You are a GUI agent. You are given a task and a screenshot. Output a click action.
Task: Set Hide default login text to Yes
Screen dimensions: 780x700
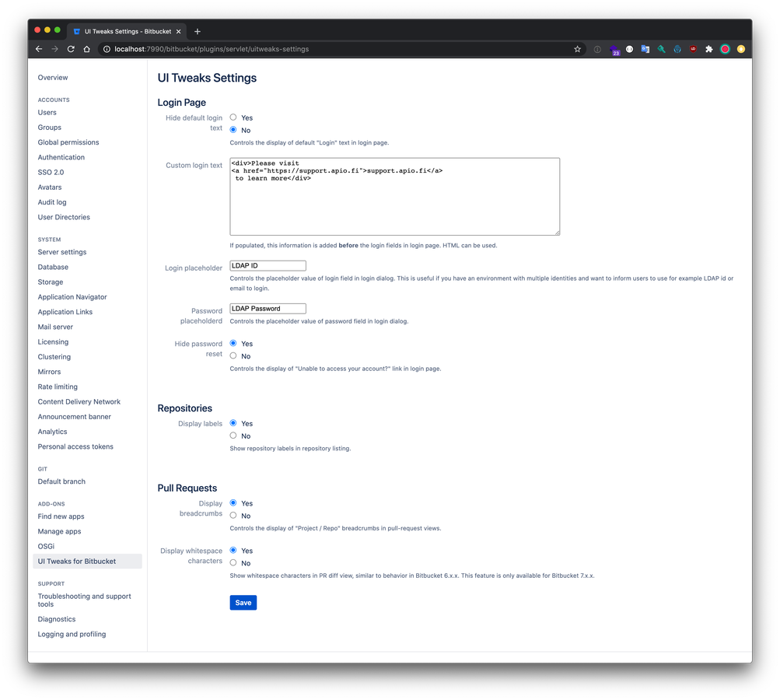tap(233, 117)
